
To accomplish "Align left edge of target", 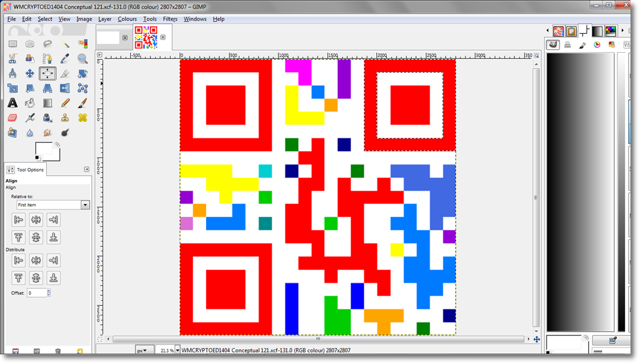I will point(18,220).
